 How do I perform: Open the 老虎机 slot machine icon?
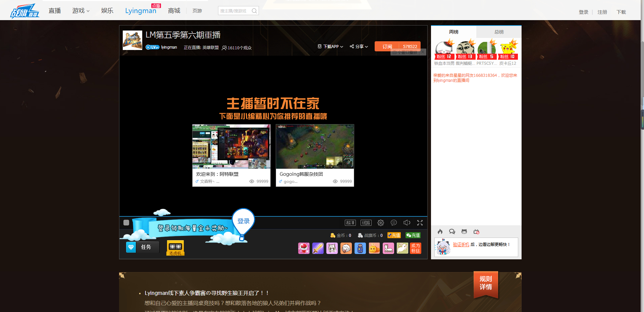(x=175, y=248)
